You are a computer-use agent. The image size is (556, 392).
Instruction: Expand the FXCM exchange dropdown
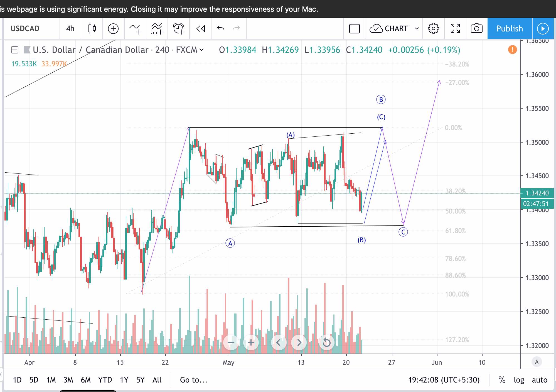point(201,50)
